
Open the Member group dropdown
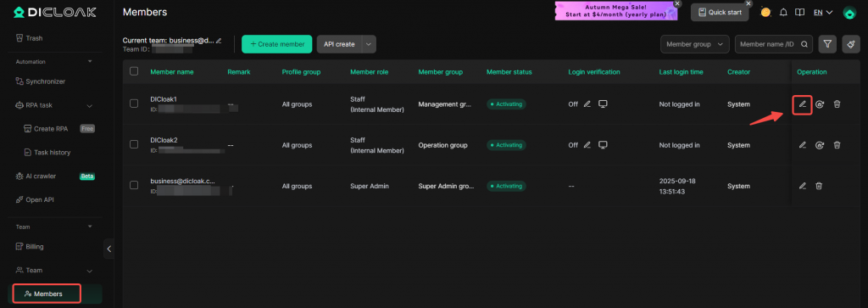click(x=695, y=44)
